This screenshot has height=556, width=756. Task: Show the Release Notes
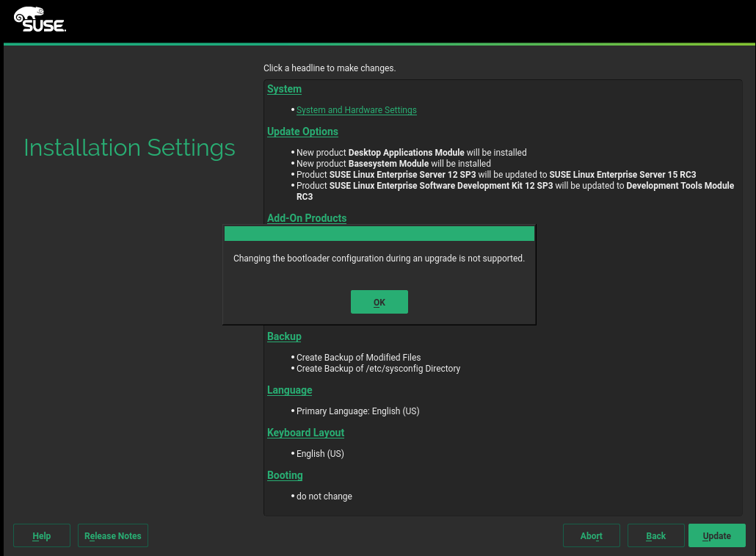113,536
